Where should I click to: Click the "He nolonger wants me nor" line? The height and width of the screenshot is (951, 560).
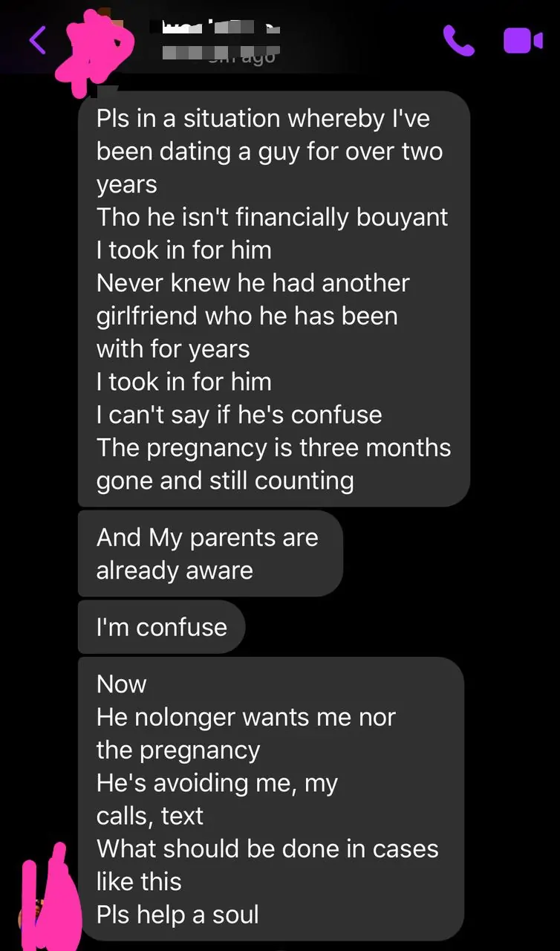coord(246,717)
